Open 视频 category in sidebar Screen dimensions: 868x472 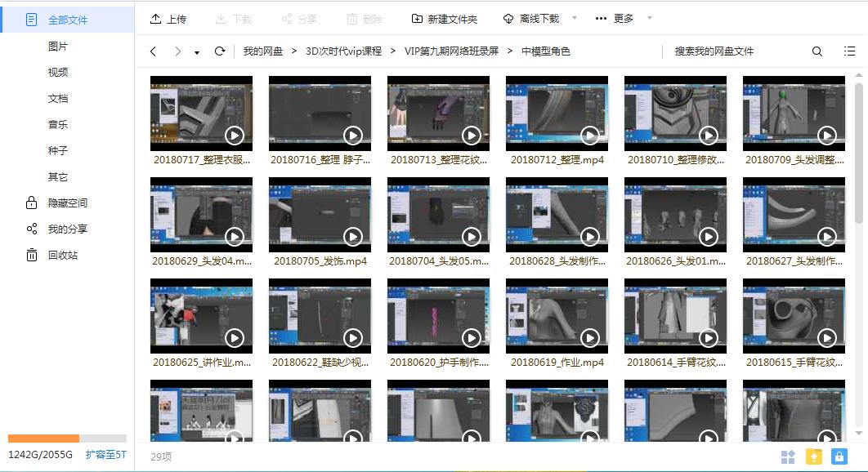(x=57, y=73)
